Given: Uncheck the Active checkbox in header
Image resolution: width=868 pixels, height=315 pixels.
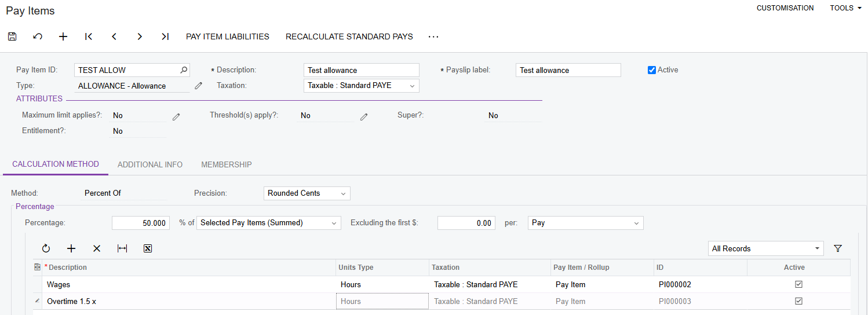Looking at the screenshot, I should [x=652, y=70].
